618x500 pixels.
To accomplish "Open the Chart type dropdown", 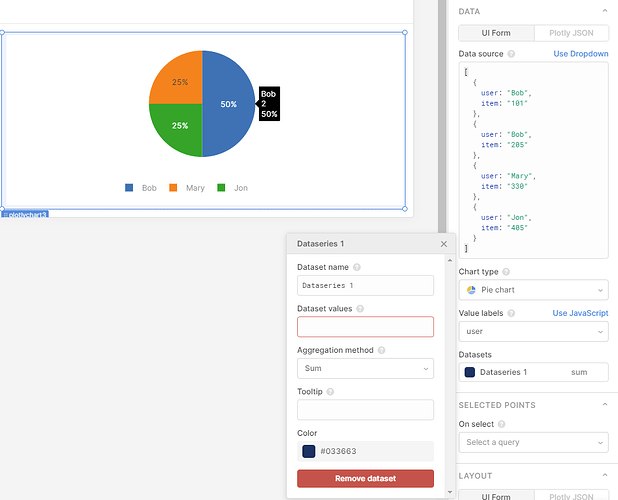I will click(x=533, y=290).
